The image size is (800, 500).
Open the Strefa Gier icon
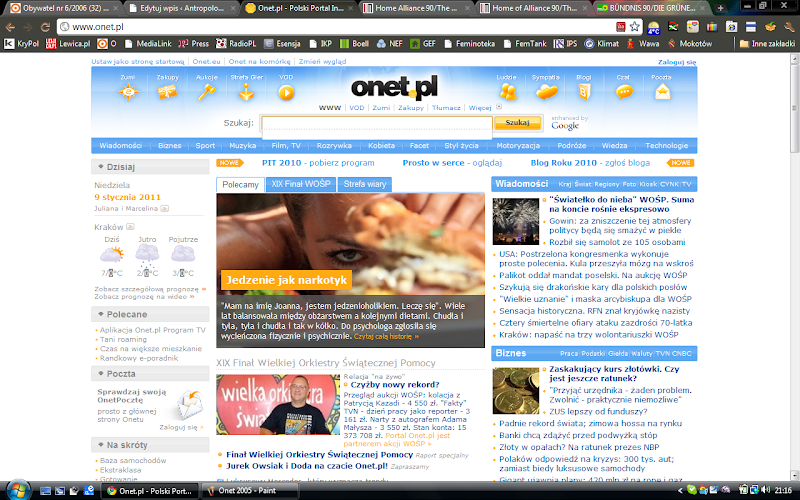246,92
